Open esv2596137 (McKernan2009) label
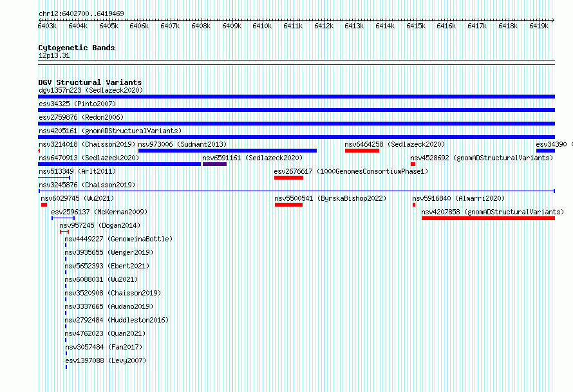The width and height of the screenshot is (573, 392). [99, 212]
